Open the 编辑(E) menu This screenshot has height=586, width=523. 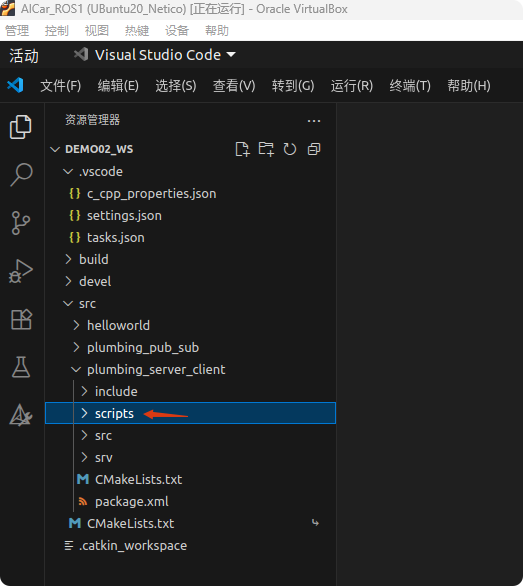tap(118, 86)
